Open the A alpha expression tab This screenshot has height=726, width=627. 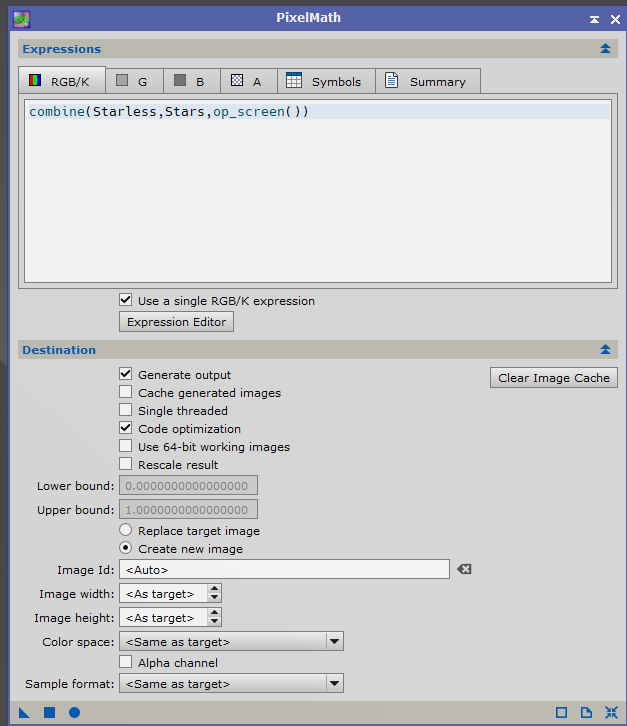(x=249, y=81)
